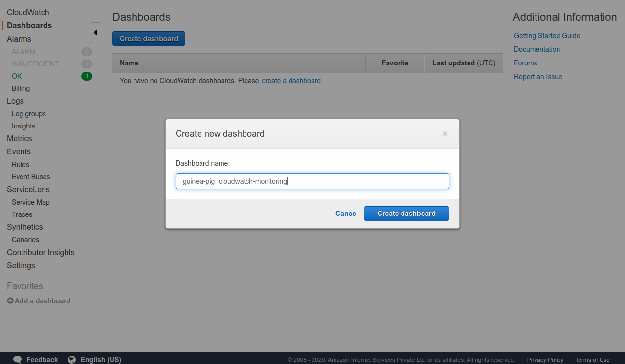Screen dimensions: 625x364
Task: Open Getting Started Guide link
Action: 547,36
